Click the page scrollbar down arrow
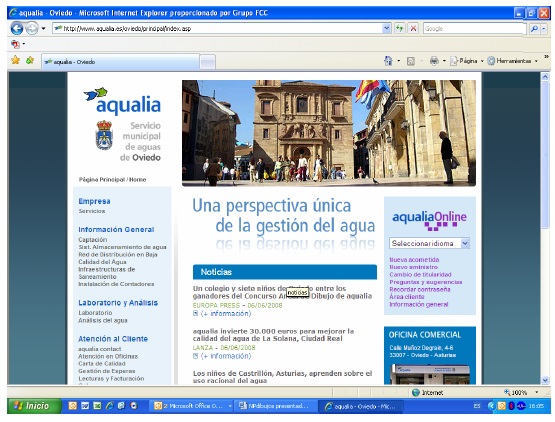Image resolution: width=555 pixels, height=422 pixels. [x=545, y=380]
